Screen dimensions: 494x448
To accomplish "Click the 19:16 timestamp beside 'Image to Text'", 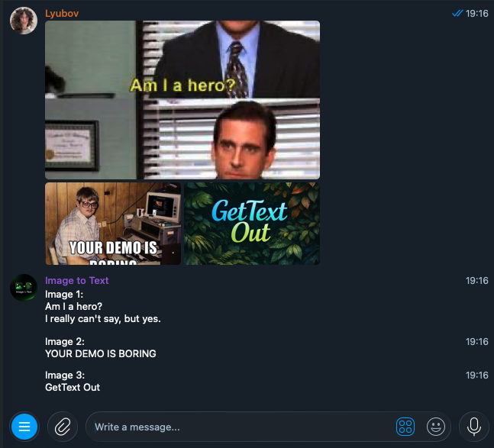I will click(x=477, y=281).
